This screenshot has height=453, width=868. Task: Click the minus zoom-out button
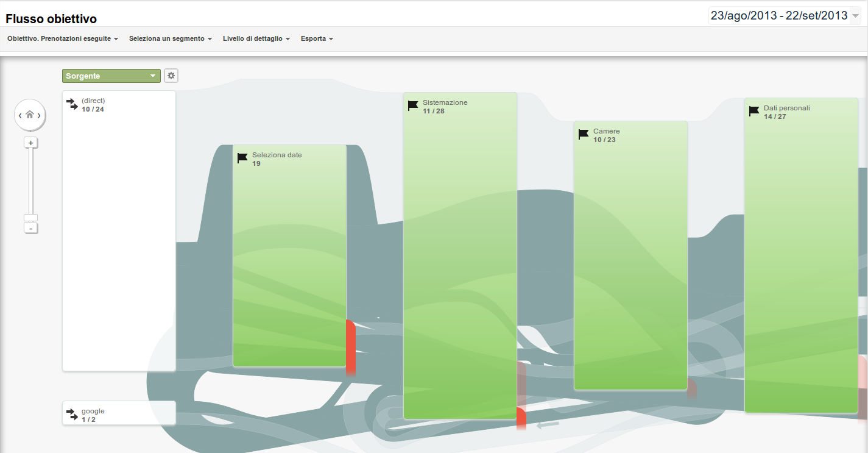click(x=31, y=228)
